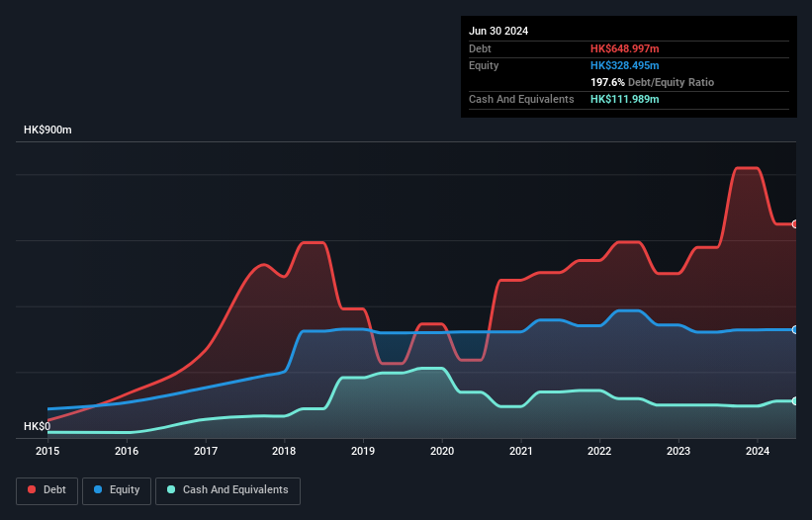Click the Equity value HK$328.495m

[x=624, y=65]
